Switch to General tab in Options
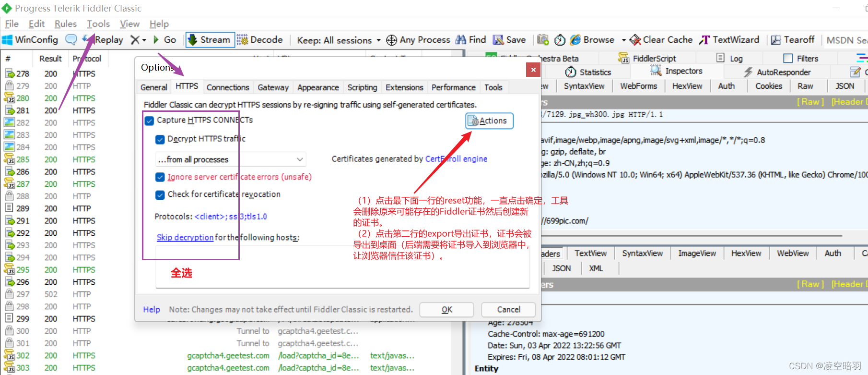 coord(154,87)
